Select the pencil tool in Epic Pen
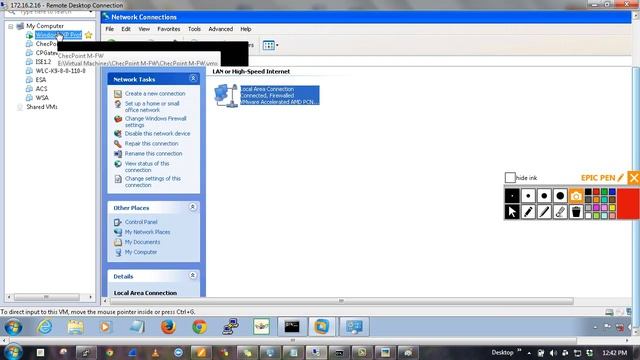 tap(528, 212)
